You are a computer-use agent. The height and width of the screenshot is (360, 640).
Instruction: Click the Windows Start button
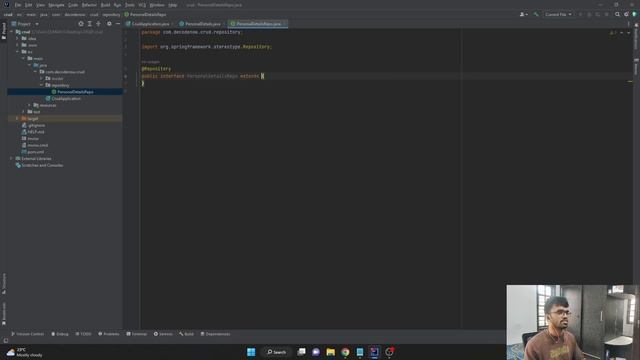(x=251, y=352)
